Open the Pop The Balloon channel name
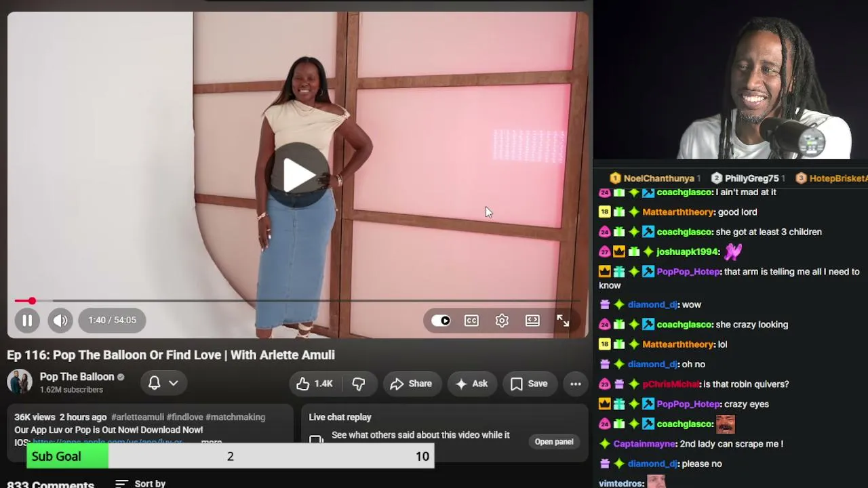The height and width of the screenshot is (488, 868). (x=77, y=377)
